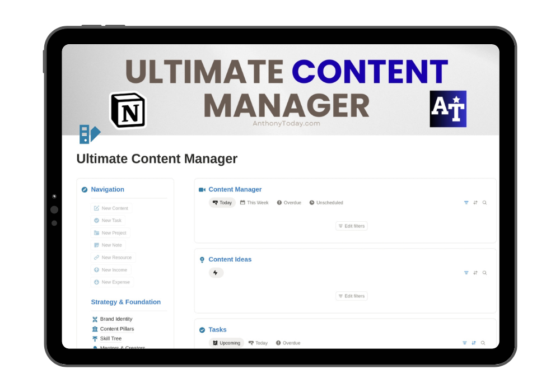Click the AnthonyToday.com text in banner
560x392 pixels.
point(286,124)
